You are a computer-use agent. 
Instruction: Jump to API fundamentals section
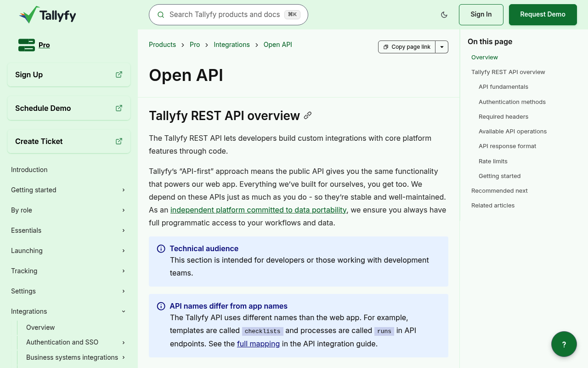click(503, 87)
